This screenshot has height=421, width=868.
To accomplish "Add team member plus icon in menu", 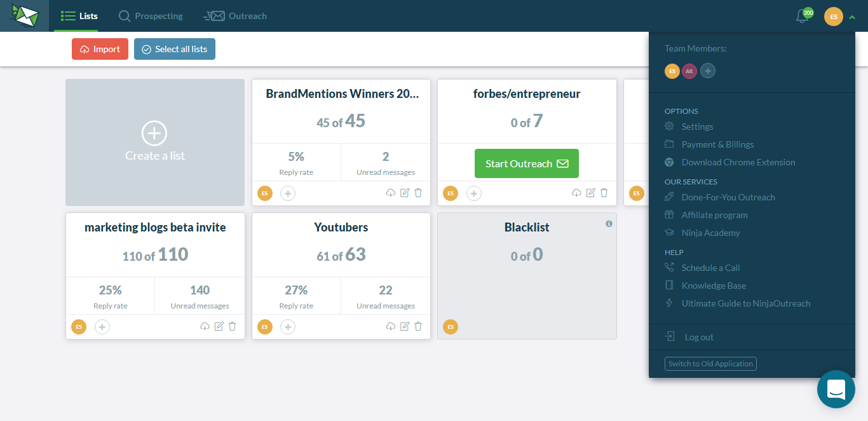I will coord(708,71).
